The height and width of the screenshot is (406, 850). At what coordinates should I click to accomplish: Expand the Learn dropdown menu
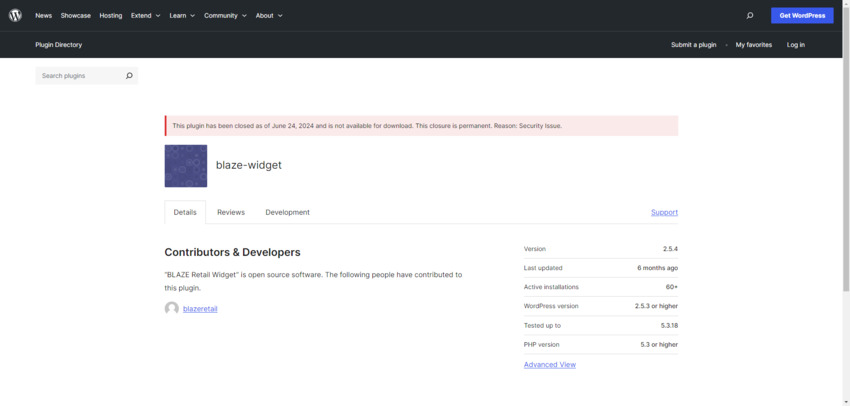pos(183,16)
